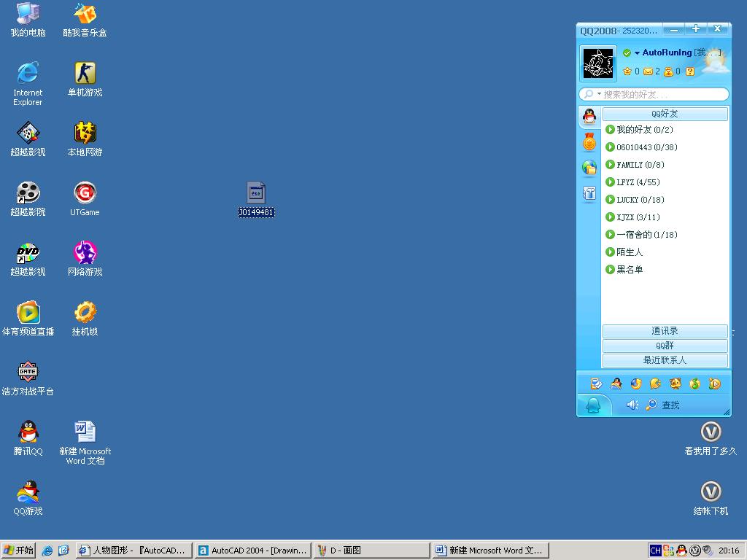Click the AutoRunIng nickname in QQ
Viewport: 747px width, 560px height.
(667, 52)
